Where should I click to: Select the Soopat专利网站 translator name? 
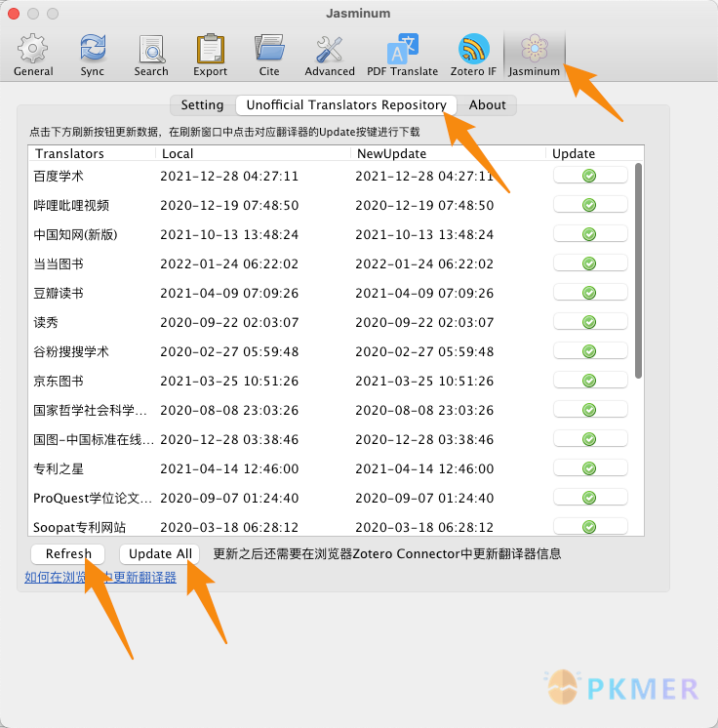pos(79,527)
